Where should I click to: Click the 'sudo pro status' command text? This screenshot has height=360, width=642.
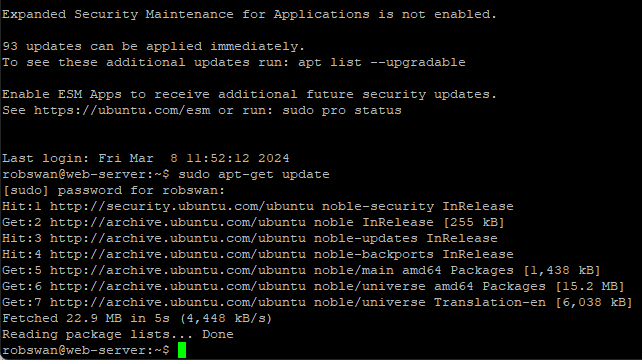pyautogui.click(x=342, y=111)
